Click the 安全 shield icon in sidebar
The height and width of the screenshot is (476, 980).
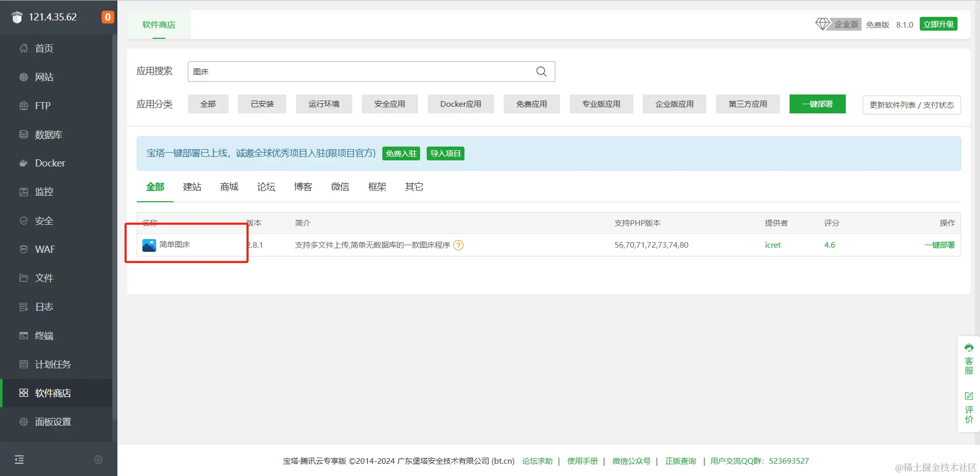(23, 221)
